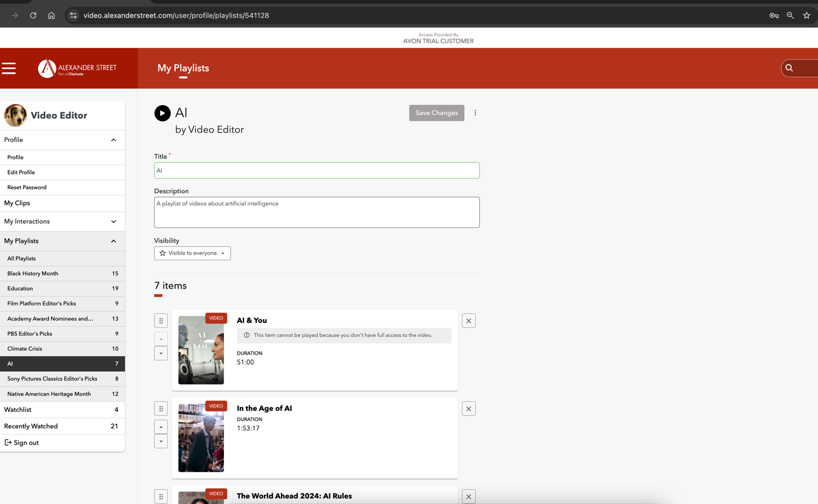Open the hamburger navigation menu
Screen dimensions: 818x504
pyautogui.click(x=9, y=69)
